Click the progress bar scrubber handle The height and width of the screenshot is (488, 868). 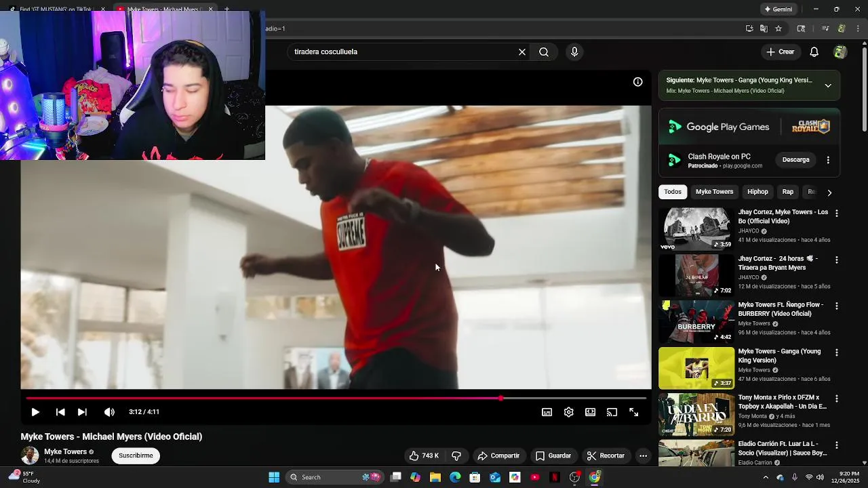pyautogui.click(x=500, y=398)
